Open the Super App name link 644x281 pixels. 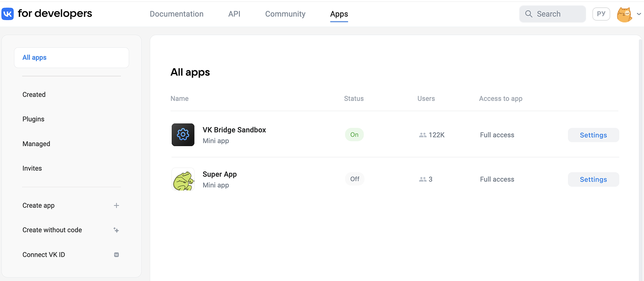pyautogui.click(x=220, y=174)
